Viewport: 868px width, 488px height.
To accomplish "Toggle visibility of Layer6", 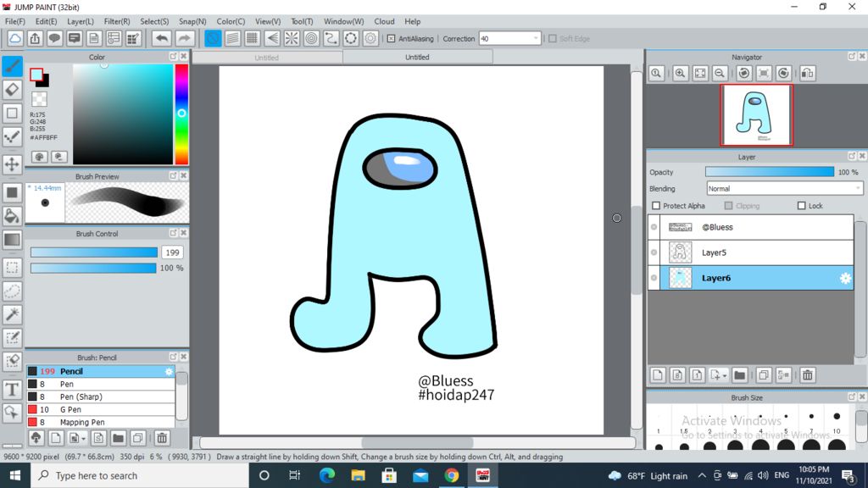I will click(x=654, y=278).
